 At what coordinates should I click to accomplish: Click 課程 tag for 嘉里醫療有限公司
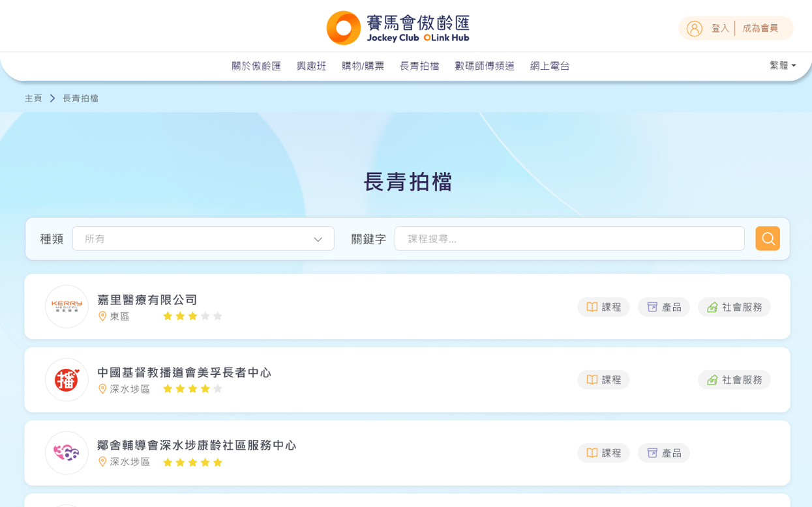point(603,307)
